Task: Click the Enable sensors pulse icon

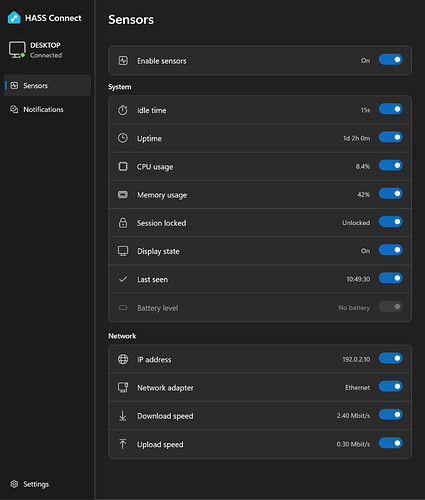Action: [123, 61]
